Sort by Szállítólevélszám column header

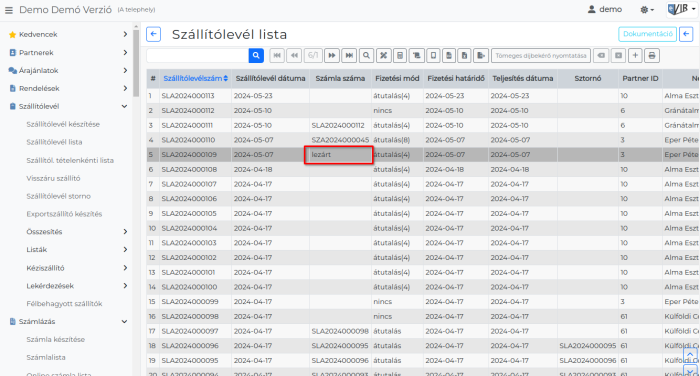pyautogui.click(x=196, y=78)
